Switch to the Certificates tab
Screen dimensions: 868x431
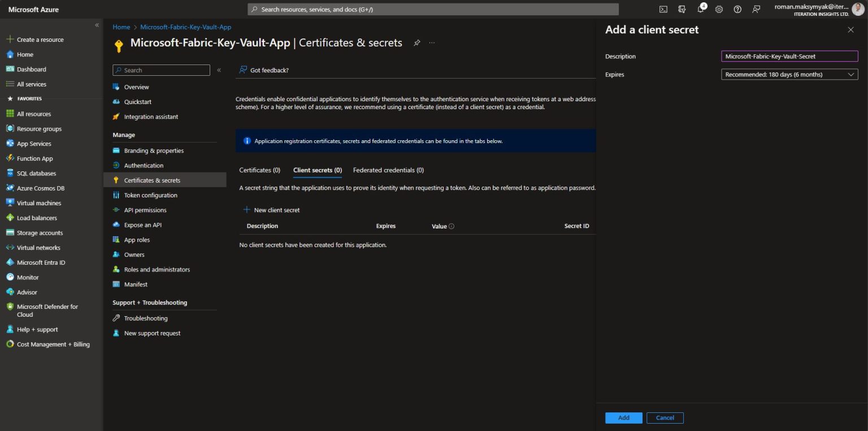[259, 170]
